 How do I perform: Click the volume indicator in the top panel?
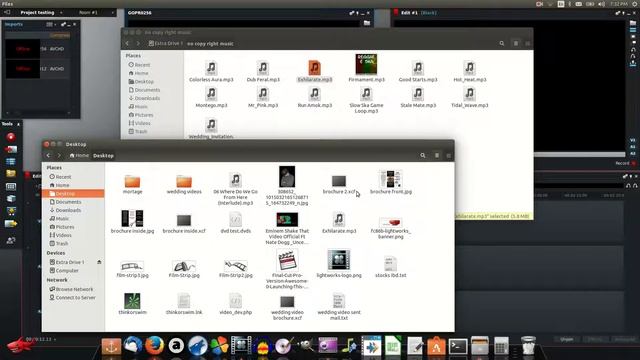pos(601,4)
